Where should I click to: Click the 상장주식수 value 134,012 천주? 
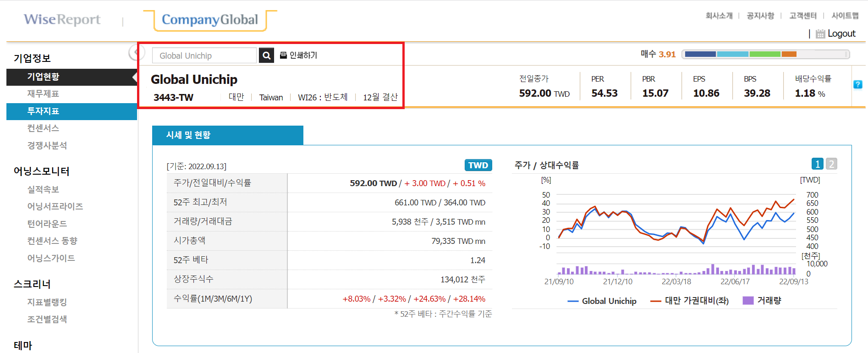pyautogui.click(x=463, y=280)
